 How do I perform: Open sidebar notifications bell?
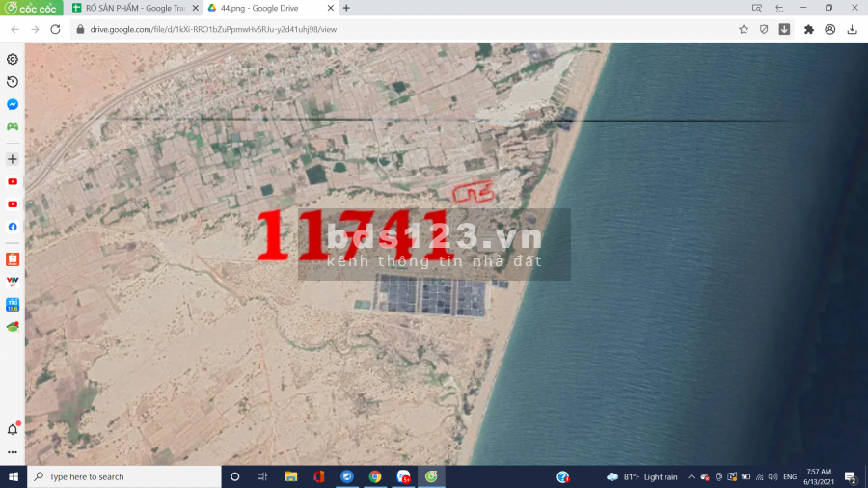[x=13, y=429]
